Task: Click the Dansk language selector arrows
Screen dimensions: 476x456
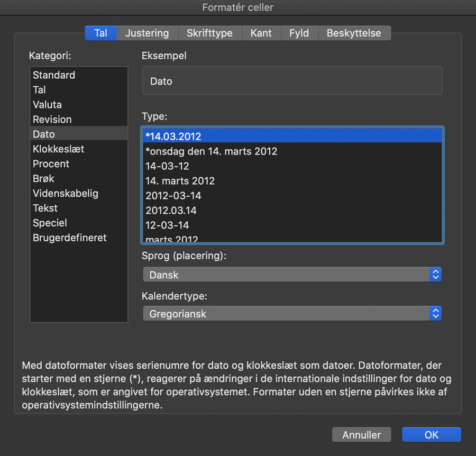Action: tap(435, 275)
